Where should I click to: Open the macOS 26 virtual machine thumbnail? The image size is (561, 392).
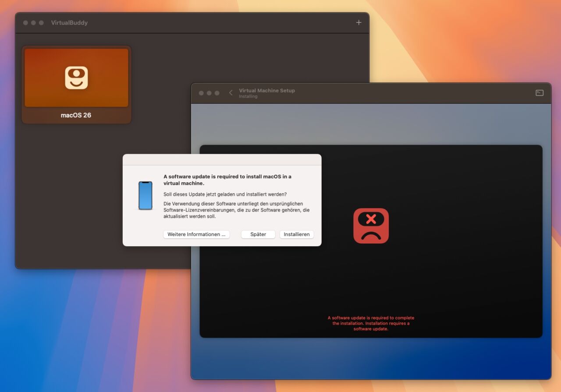76,78
